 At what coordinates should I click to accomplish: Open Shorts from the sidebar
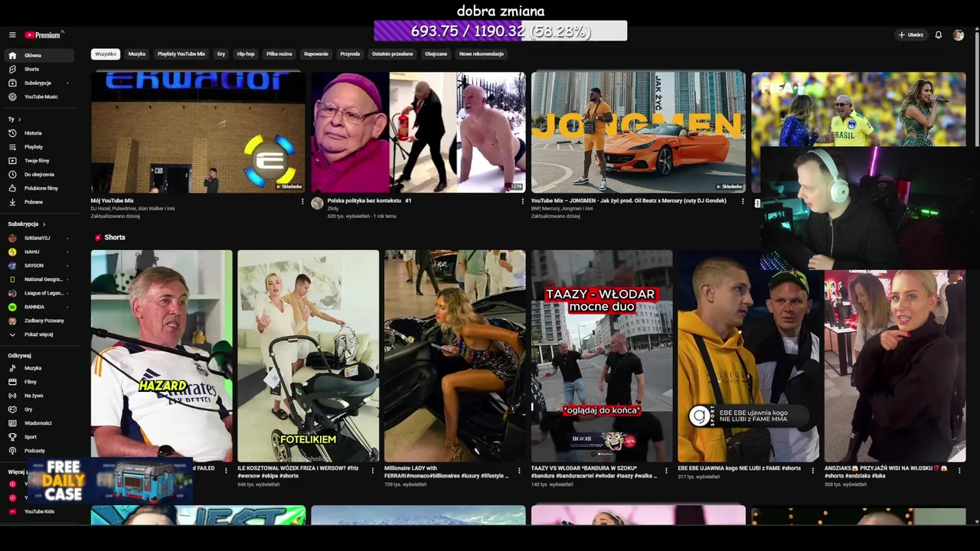pyautogui.click(x=40, y=69)
